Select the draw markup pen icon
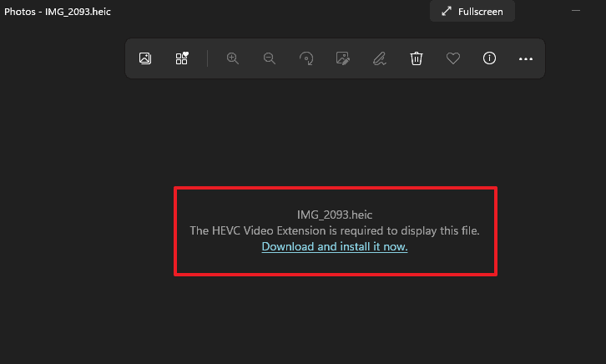 tap(380, 58)
